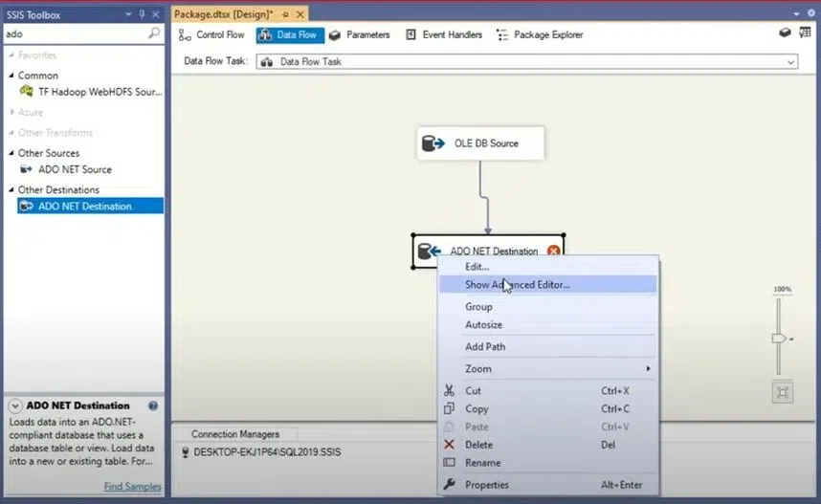Close the Package.dtsx design tab

300,14
